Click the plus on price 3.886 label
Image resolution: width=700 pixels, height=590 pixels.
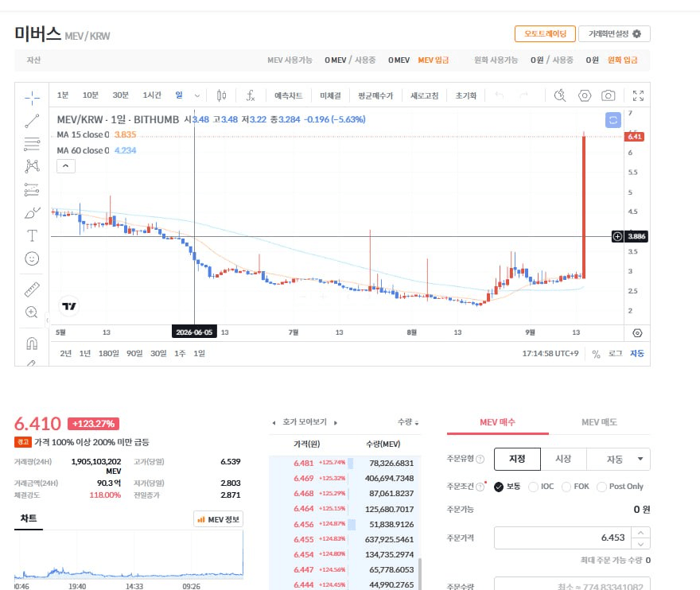(x=617, y=236)
